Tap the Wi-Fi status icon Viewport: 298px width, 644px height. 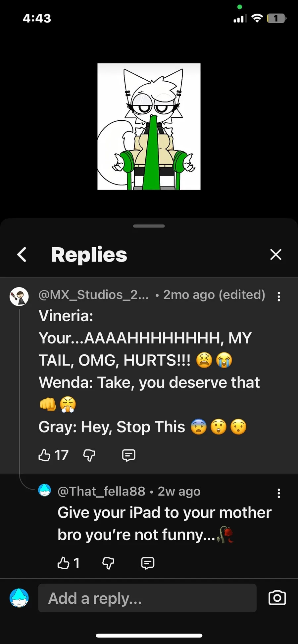point(257,18)
